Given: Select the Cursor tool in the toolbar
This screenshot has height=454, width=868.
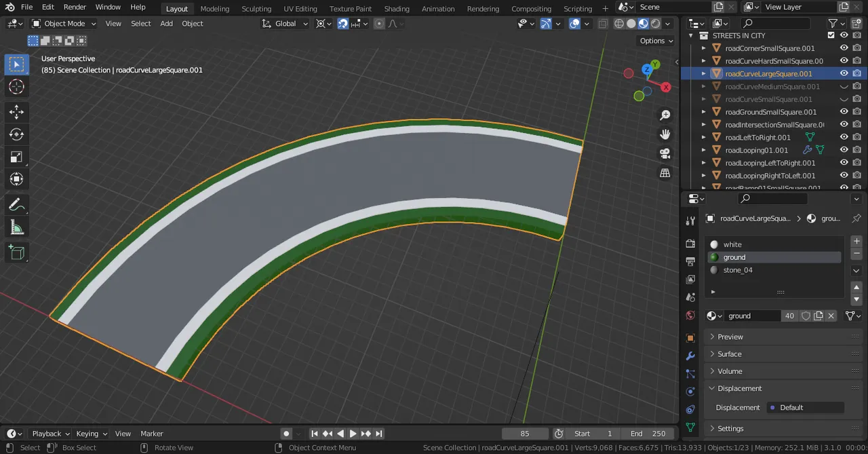Looking at the screenshot, I should 17,87.
